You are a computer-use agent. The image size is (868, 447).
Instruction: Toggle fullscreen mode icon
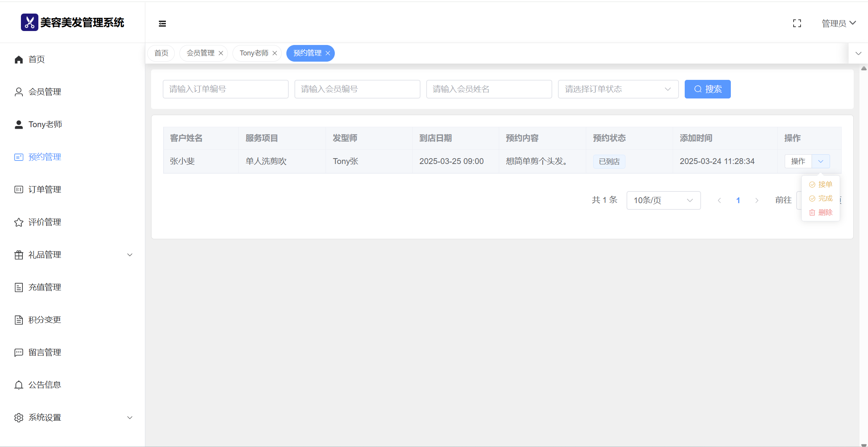pyautogui.click(x=797, y=24)
